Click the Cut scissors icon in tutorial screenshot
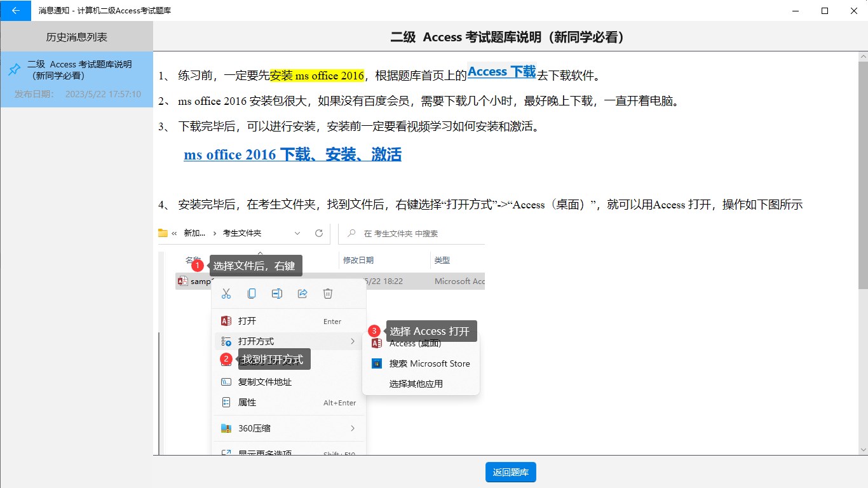Image resolution: width=868 pixels, height=488 pixels. 226,293
